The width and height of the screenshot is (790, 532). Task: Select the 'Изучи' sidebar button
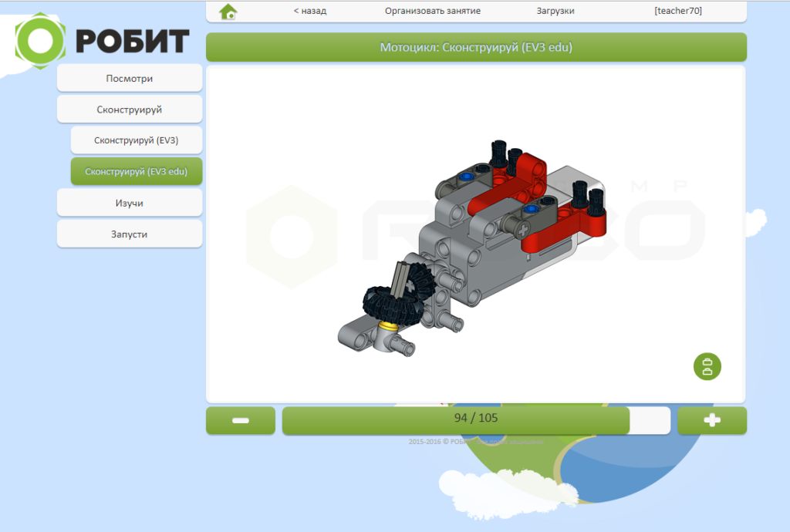coord(130,203)
